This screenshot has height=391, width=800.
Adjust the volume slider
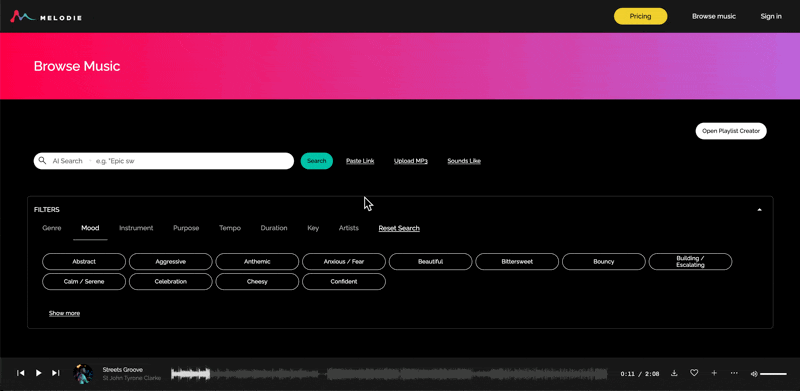pos(773,374)
